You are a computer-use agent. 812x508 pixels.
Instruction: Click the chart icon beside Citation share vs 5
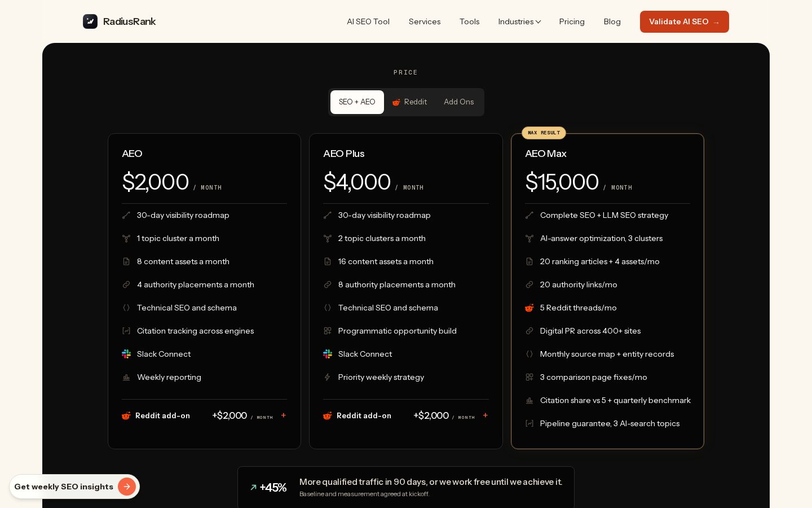click(x=529, y=400)
